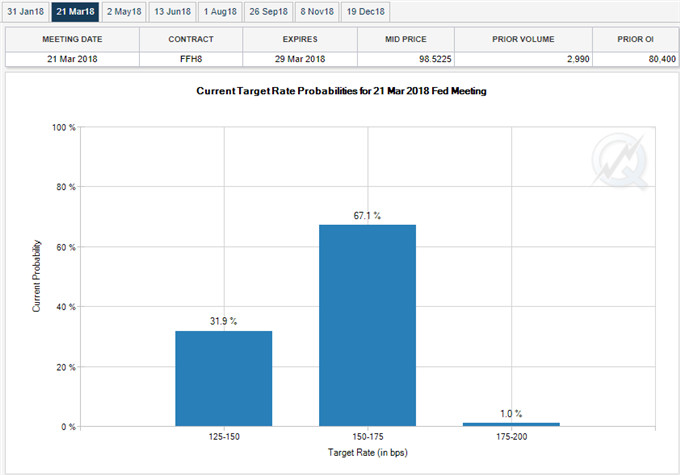
Task: Click the 20 % y-axis label
Action: [66, 367]
